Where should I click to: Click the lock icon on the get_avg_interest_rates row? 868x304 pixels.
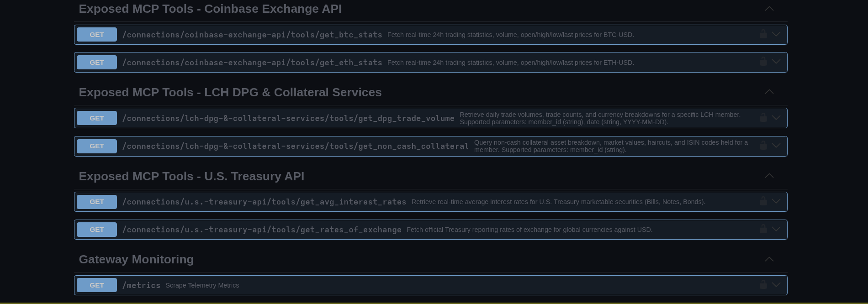[763, 201]
